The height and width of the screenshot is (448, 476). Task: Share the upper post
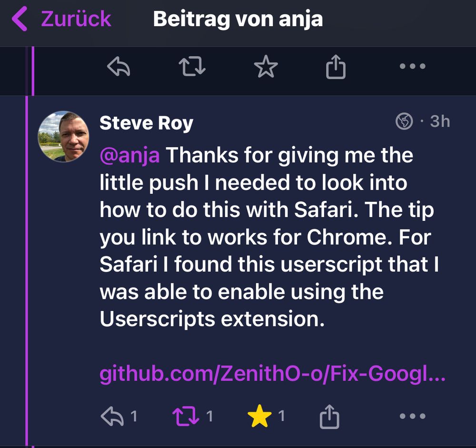[336, 68]
